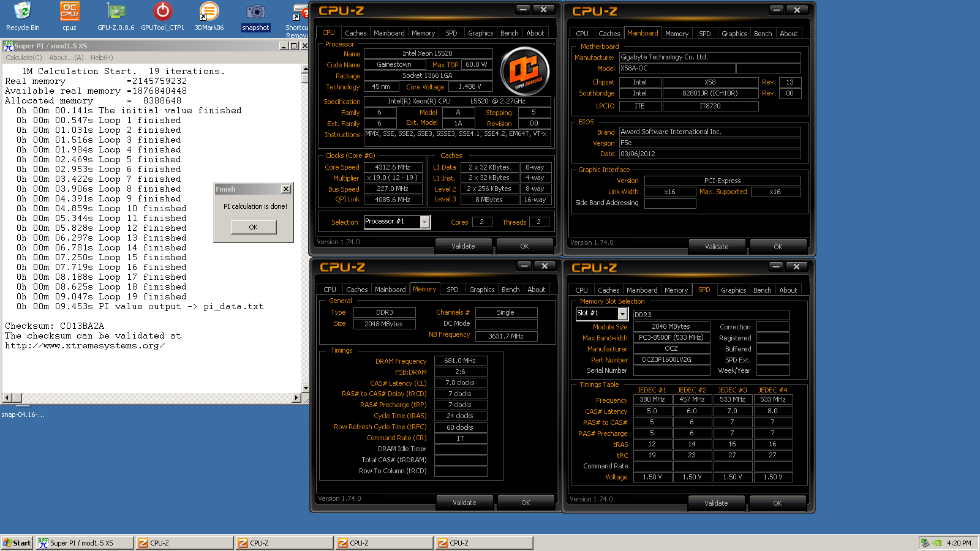Image resolution: width=980 pixels, height=551 pixels.
Task: Open About tab in the SPD window
Action: coord(788,290)
